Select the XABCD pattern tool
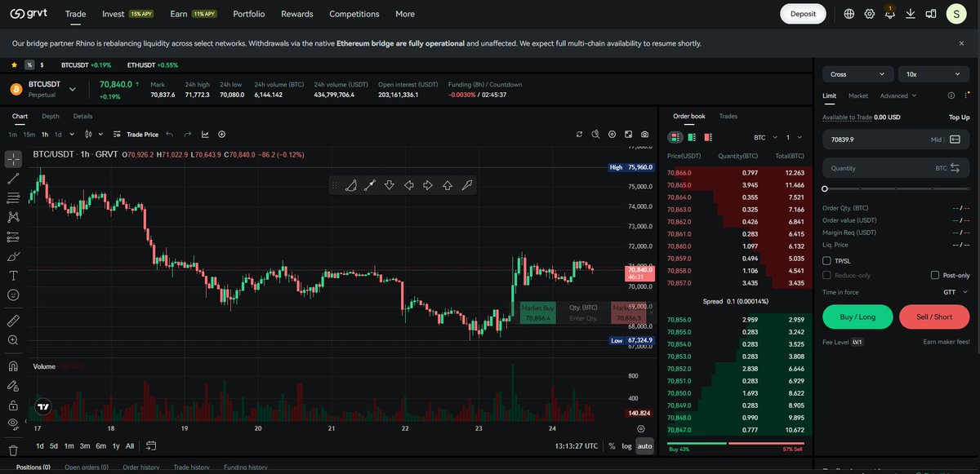Screen dimensions: 980x474 point(13,217)
